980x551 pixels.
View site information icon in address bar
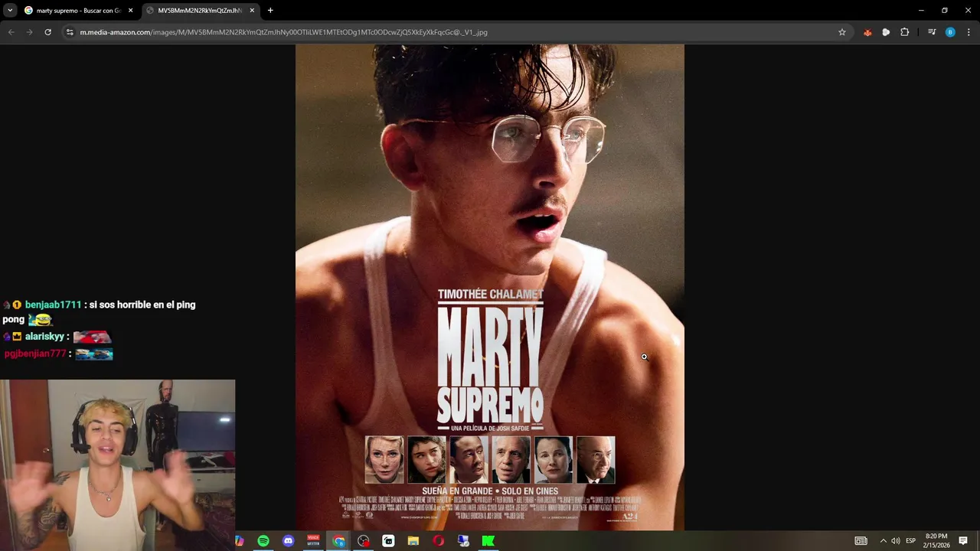(x=70, y=32)
